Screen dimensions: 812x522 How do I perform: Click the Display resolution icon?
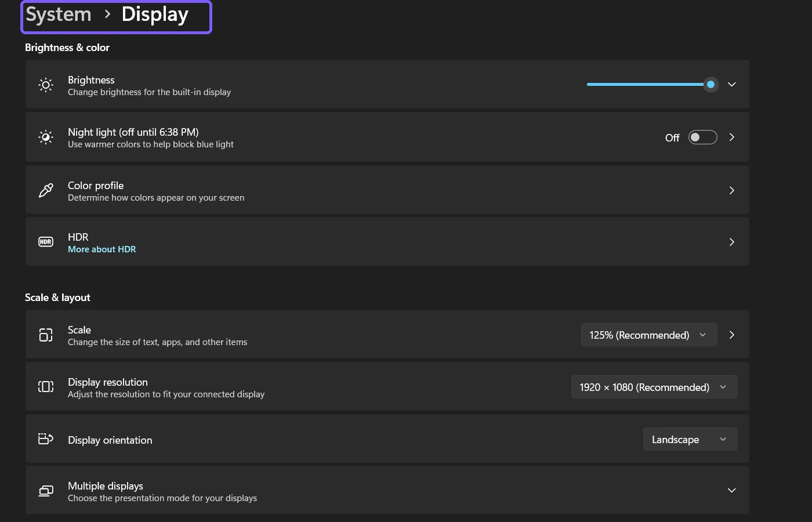coord(46,387)
